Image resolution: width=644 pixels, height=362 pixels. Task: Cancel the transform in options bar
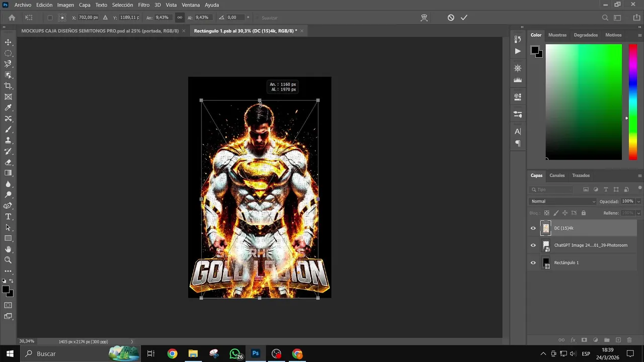(x=451, y=18)
